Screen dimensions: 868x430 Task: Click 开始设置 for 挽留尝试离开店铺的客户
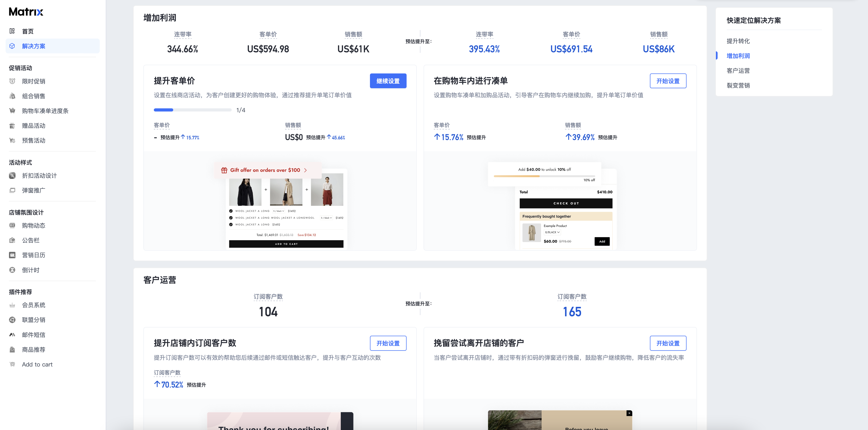pyautogui.click(x=668, y=343)
